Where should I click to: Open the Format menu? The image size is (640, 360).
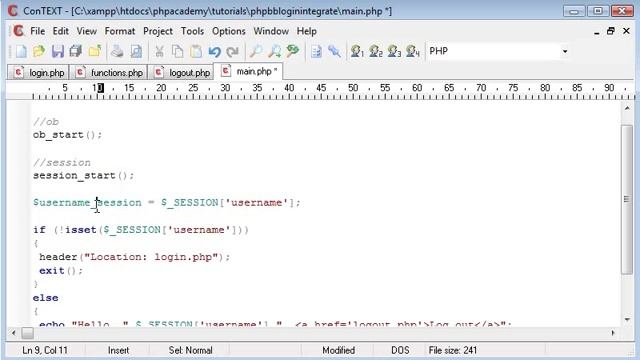(120, 31)
